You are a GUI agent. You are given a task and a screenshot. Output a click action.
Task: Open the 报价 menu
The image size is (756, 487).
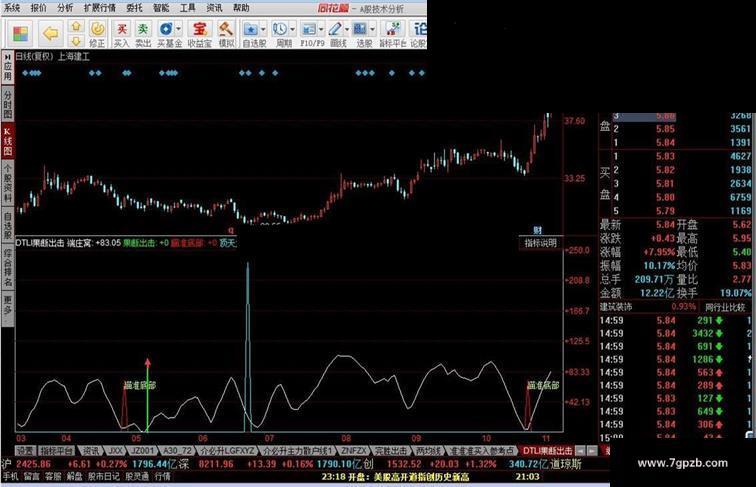39,8
